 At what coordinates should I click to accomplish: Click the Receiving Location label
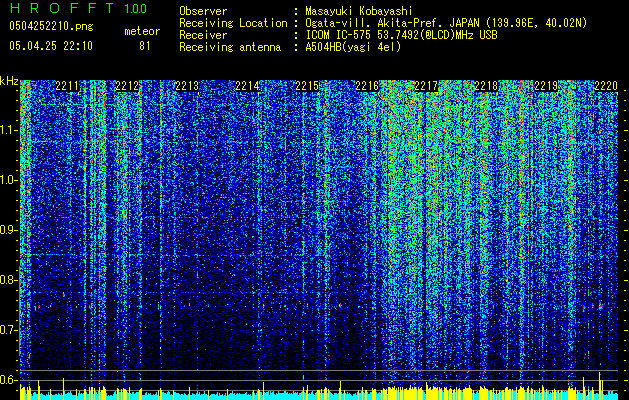point(233,23)
